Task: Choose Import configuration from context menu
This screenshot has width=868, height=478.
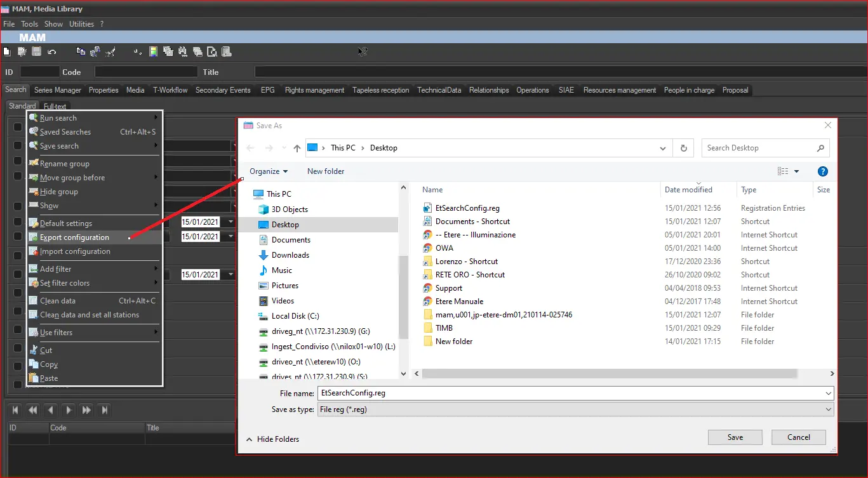Action: click(75, 251)
